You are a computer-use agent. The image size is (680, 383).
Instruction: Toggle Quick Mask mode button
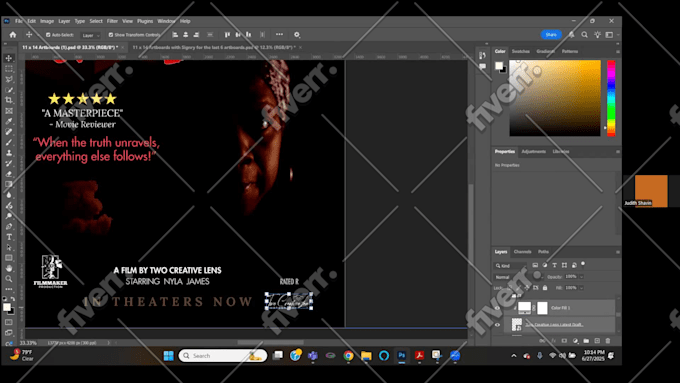click(x=9, y=322)
